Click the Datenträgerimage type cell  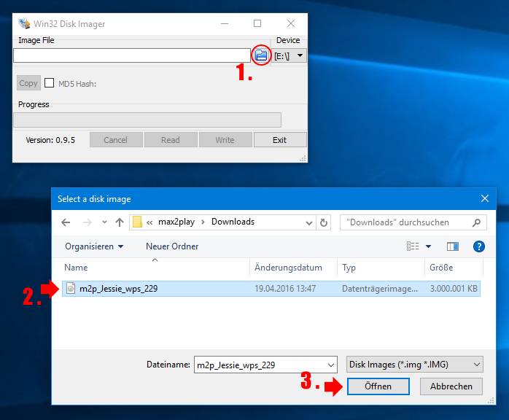380,289
